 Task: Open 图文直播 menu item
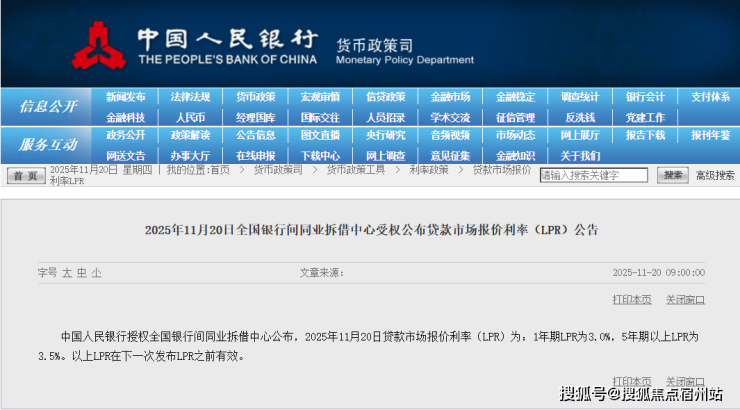pyautogui.click(x=320, y=135)
